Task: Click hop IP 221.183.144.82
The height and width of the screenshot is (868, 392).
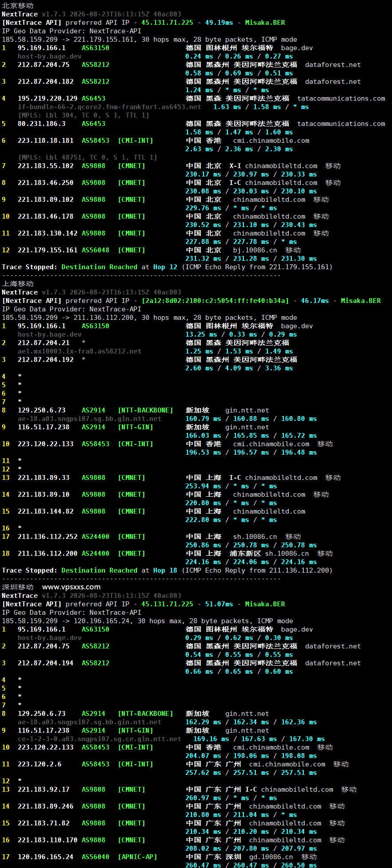Action: coord(46,511)
